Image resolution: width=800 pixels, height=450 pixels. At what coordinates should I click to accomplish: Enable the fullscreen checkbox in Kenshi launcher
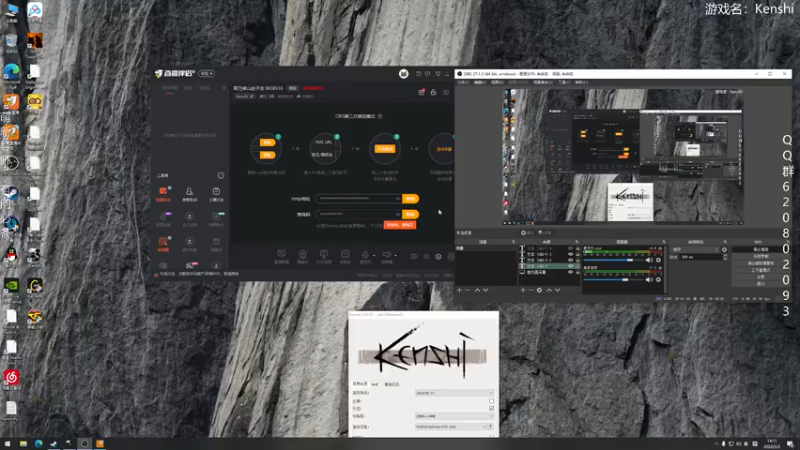[x=491, y=401]
